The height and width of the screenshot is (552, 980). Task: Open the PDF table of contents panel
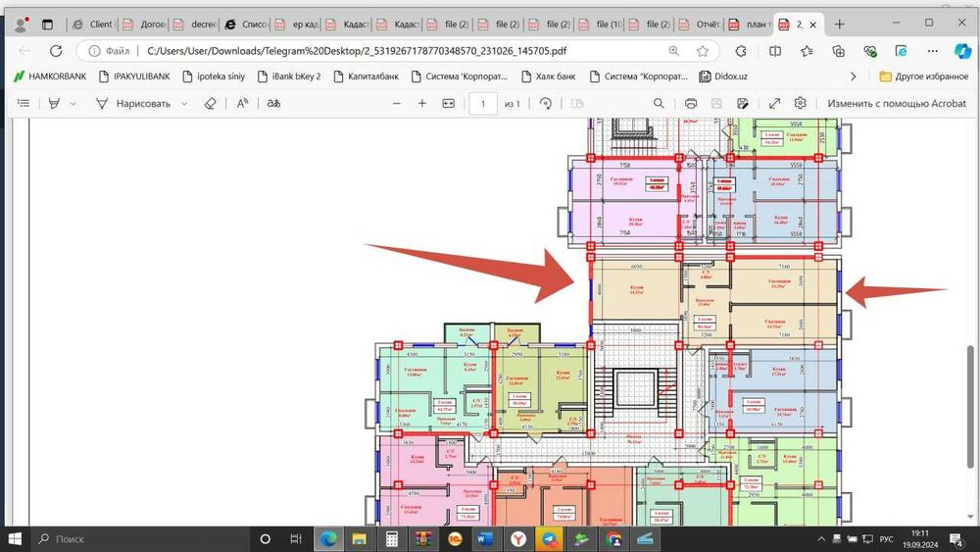24,103
